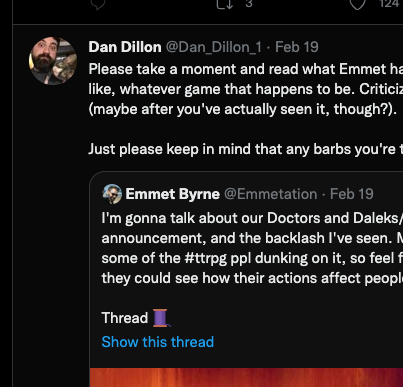The image size is (403, 387).
Task: Like the tweet using the heart icon
Action: (357, 4)
